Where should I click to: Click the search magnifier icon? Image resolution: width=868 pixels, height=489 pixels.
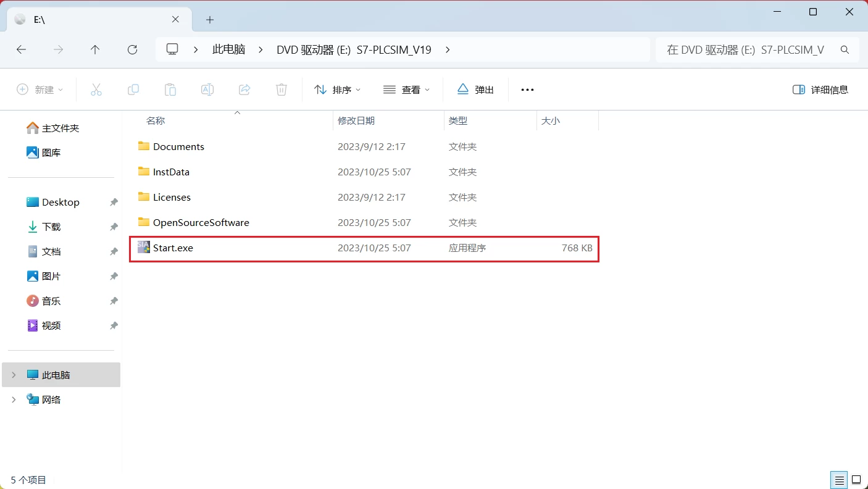pyautogui.click(x=845, y=49)
